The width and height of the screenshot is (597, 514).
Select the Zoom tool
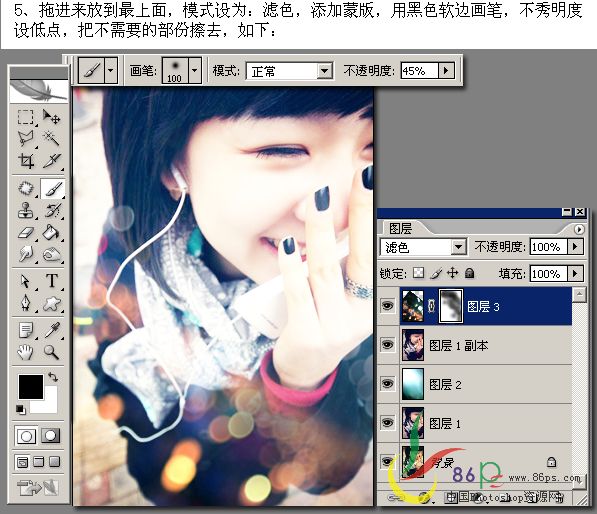pyautogui.click(x=51, y=352)
